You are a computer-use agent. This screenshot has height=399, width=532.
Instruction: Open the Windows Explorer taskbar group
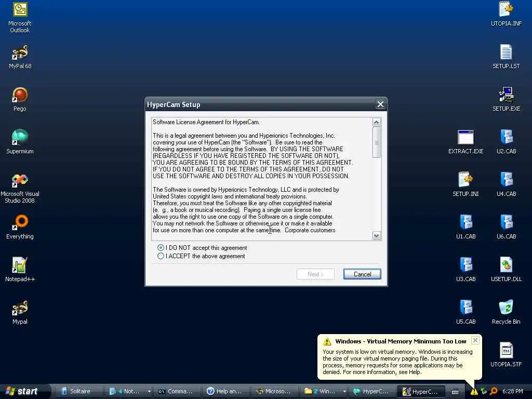pos(322,391)
